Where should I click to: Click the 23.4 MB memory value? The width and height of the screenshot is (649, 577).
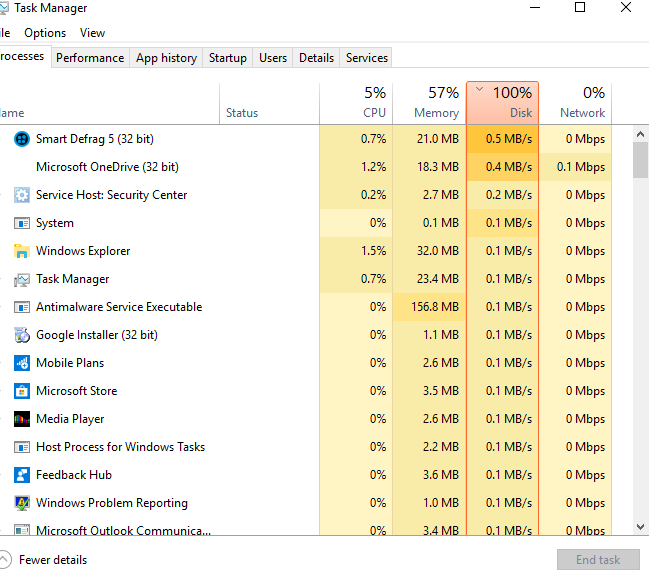click(438, 279)
